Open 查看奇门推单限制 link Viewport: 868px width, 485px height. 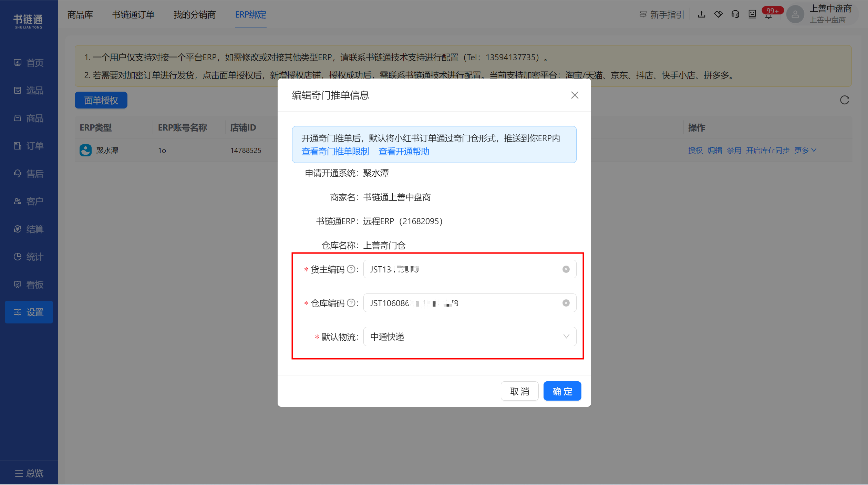coord(335,152)
